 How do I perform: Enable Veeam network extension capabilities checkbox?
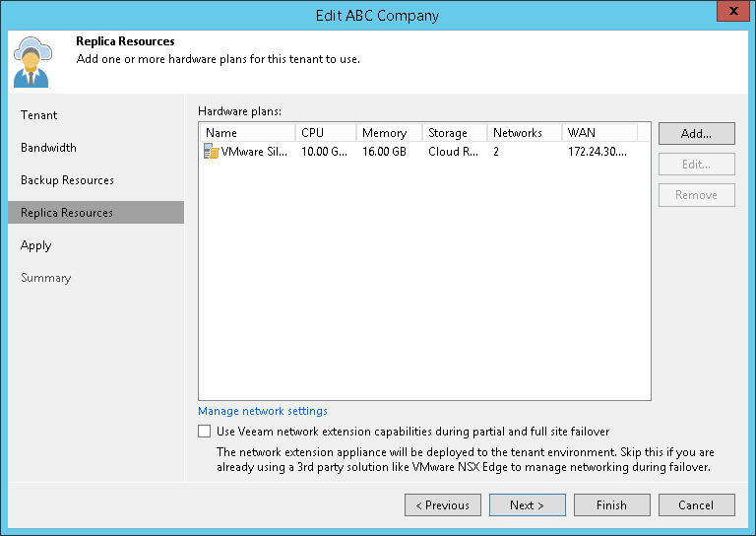(205, 431)
